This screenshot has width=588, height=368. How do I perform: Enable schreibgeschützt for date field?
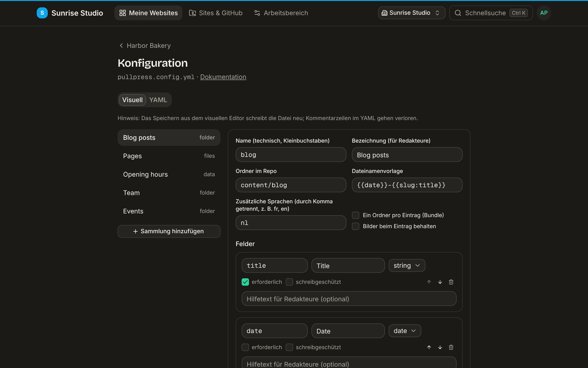(289, 347)
